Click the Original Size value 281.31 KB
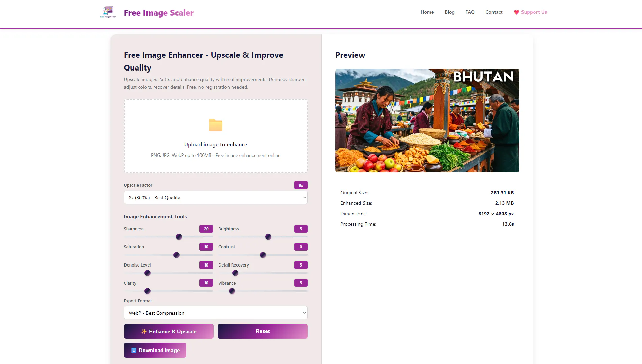This screenshot has height=364, width=642. [502, 193]
